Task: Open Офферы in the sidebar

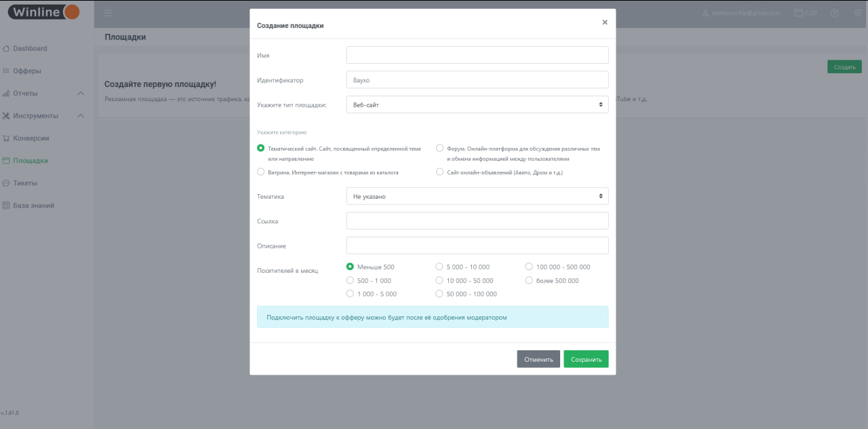Action: pyautogui.click(x=27, y=71)
